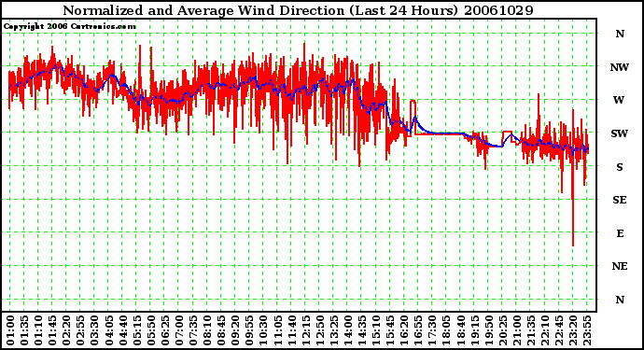
Task: Click the "15:10" time axis label
Action: coord(376,330)
